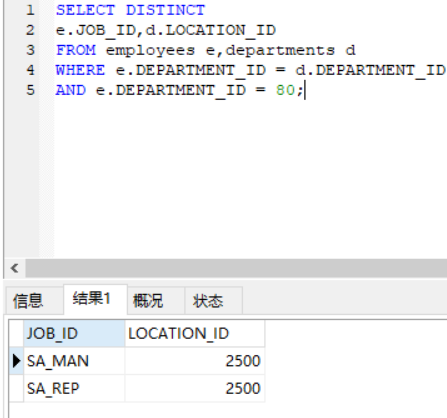Select the 2500 cell in SA_REP row

195,389
